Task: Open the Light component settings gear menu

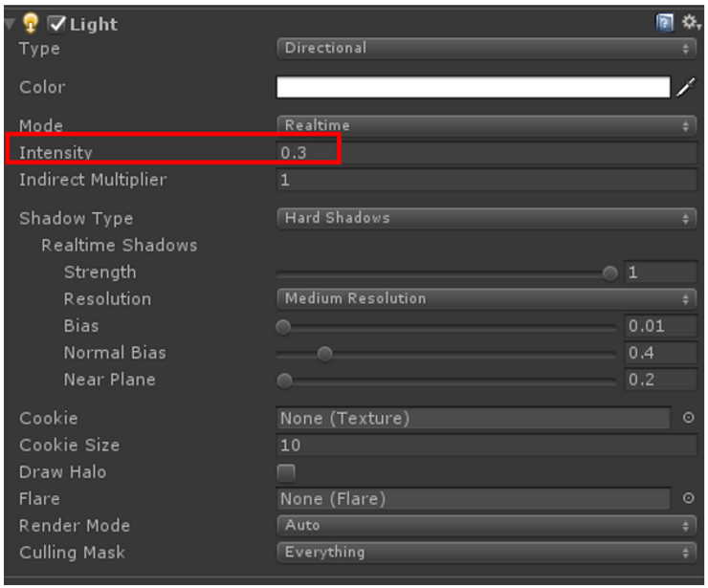Action: pos(690,23)
